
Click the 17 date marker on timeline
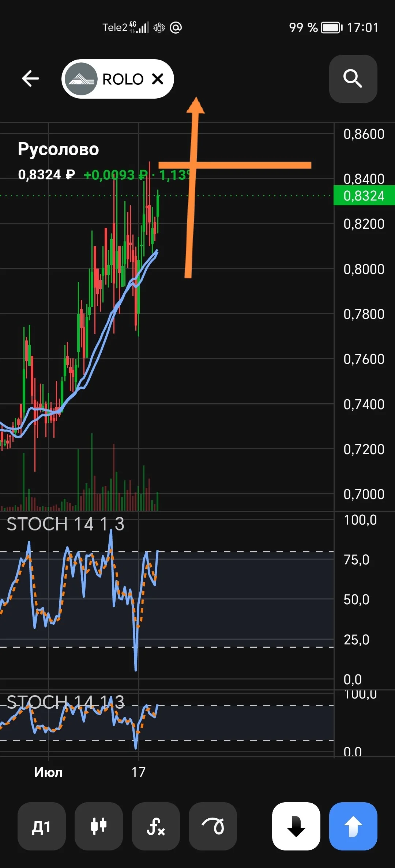coord(139,772)
